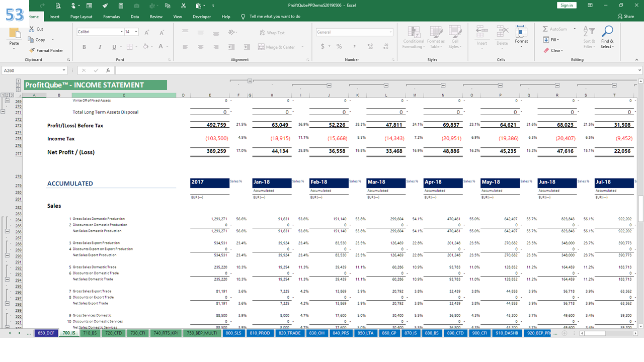Click the Borders icon in Font group
644x362 pixels.
tap(129, 47)
